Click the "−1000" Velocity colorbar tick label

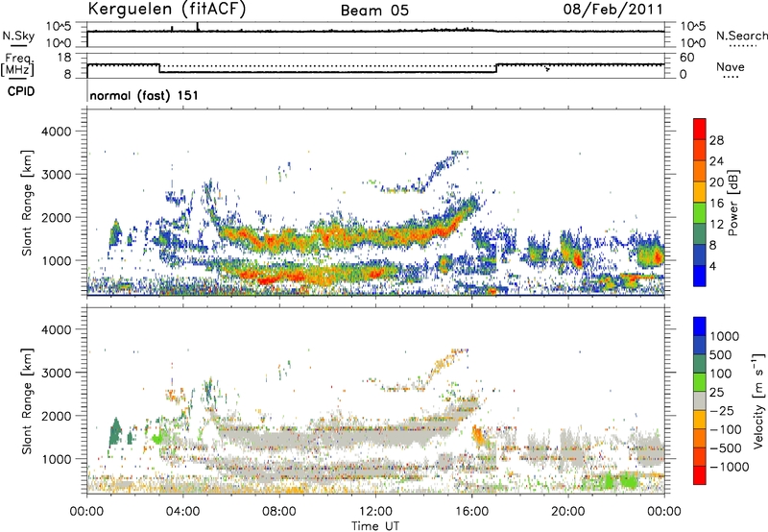[x=730, y=467]
